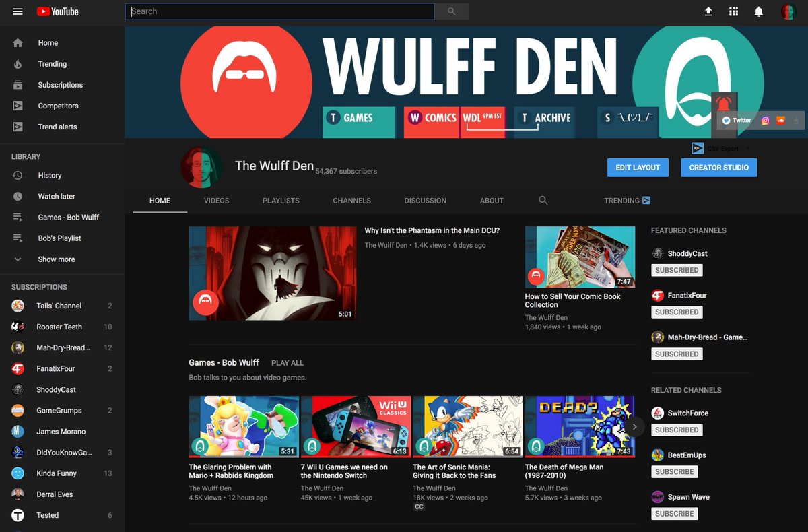Image resolution: width=808 pixels, height=532 pixels.
Task: Open the YouTube apps grid
Action: coord(734,11)
